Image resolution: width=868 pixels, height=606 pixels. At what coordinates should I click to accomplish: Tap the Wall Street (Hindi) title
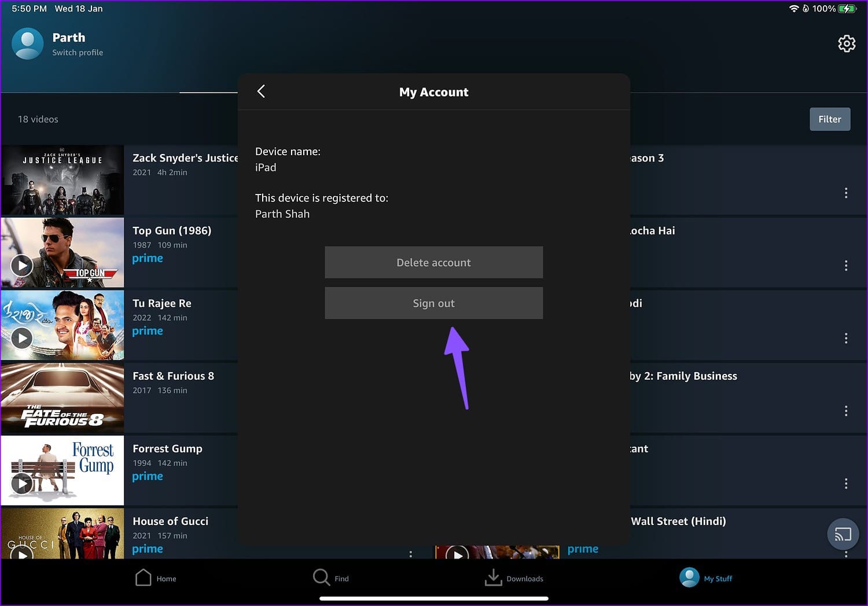click(x=678, y=521)
